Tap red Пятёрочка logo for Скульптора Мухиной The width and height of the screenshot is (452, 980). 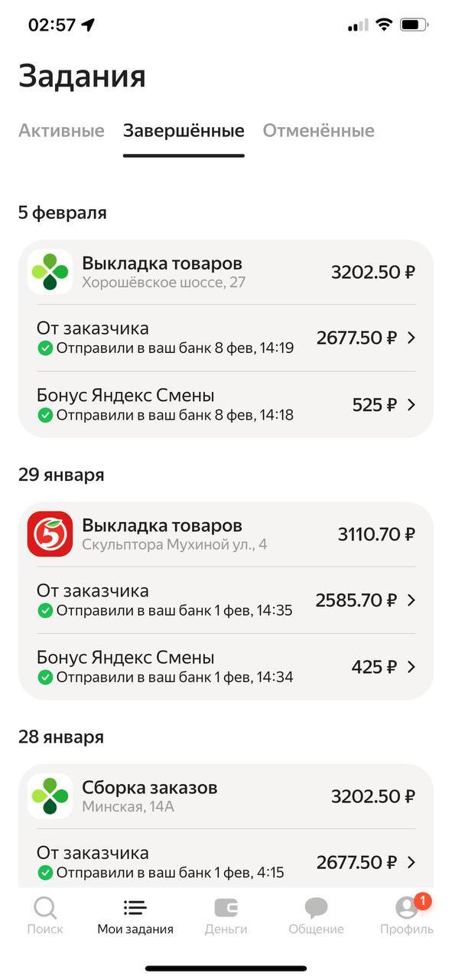[x=50, y=534]
